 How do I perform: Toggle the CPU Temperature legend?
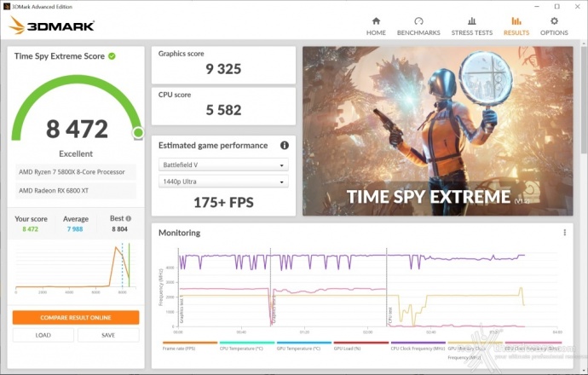[x=247, y=346]
